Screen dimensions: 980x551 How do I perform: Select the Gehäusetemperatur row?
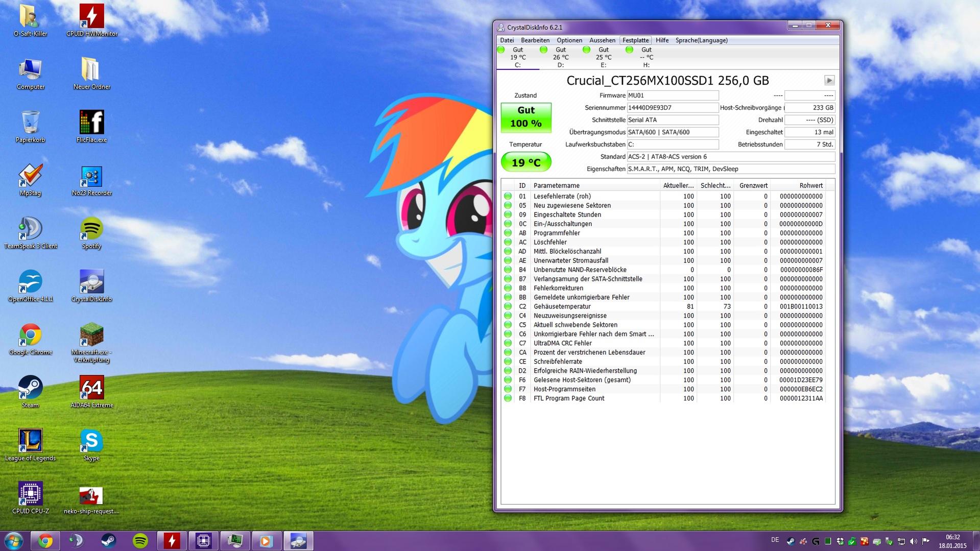663,306
